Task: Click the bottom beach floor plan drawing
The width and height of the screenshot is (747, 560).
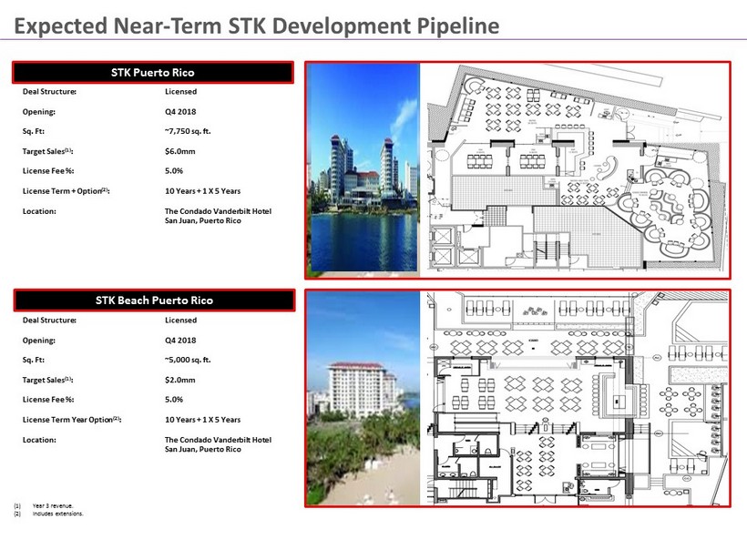Action: coord(575,398)
